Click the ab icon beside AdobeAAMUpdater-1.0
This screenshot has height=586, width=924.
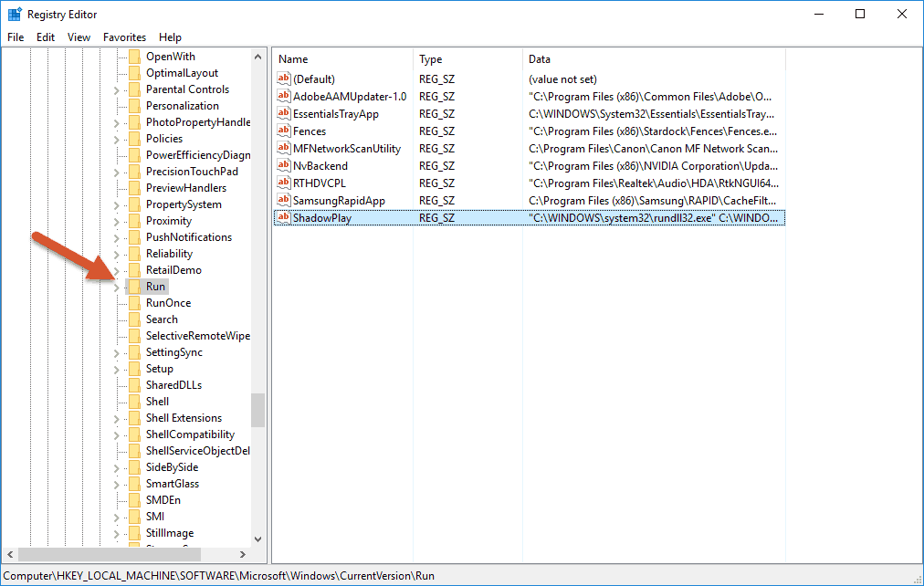click(x=284, y=96)
